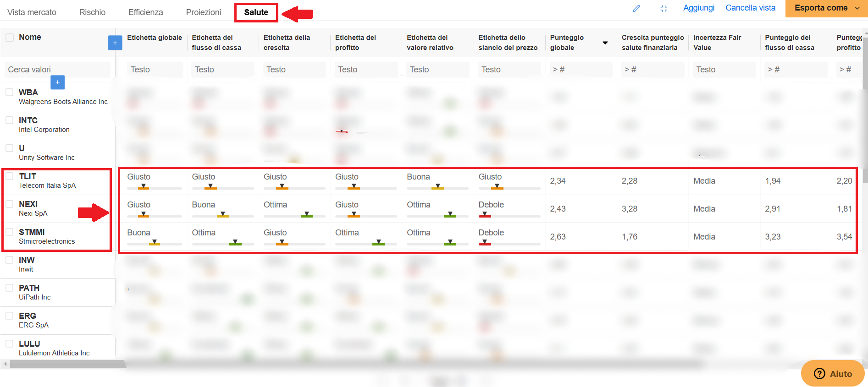Image resolution: width=868 pixels, height=387 pixels.
Task: Open the NEXI Nexi SpA row
Action: (33, 209)
